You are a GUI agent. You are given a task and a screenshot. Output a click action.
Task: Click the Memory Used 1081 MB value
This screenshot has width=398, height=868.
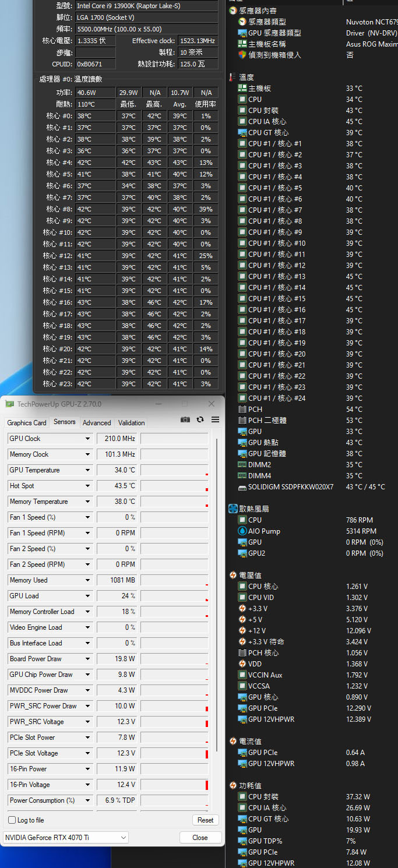[x=117, y=580]
